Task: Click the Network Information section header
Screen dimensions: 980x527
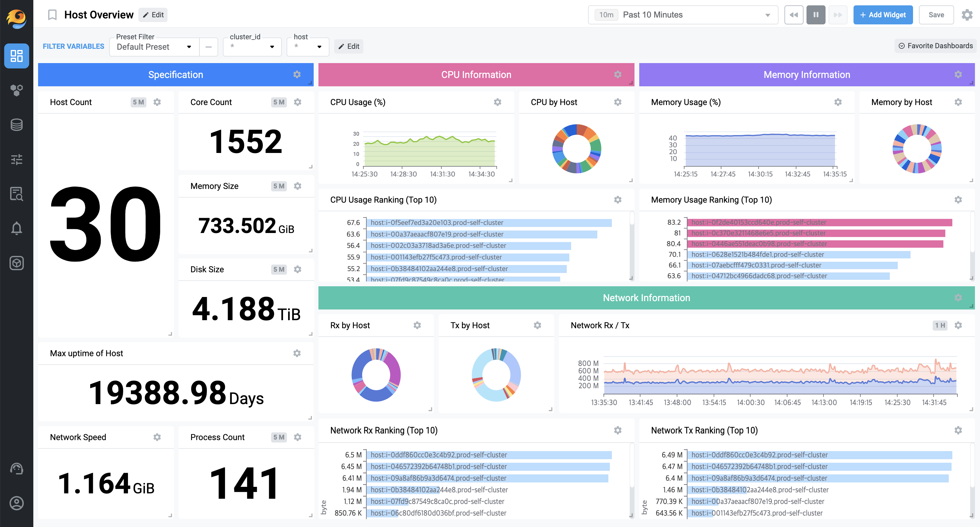Action: (646, 298)
